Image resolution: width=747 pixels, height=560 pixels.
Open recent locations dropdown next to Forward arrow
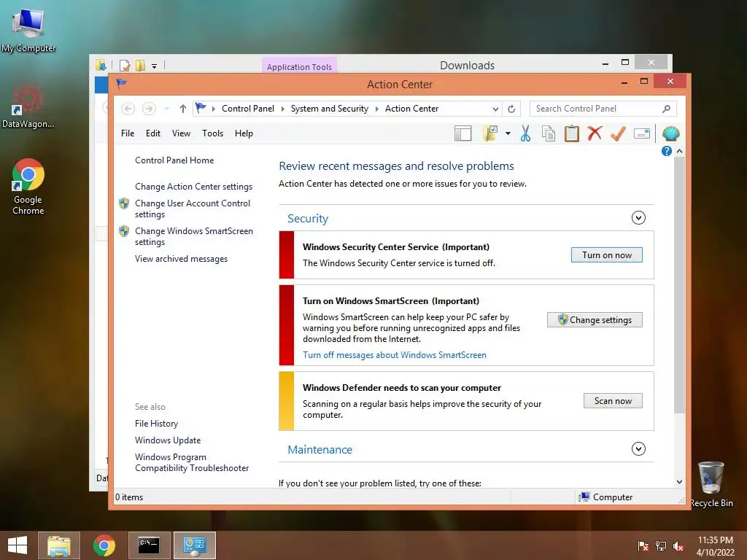click(x=166, y=109)
